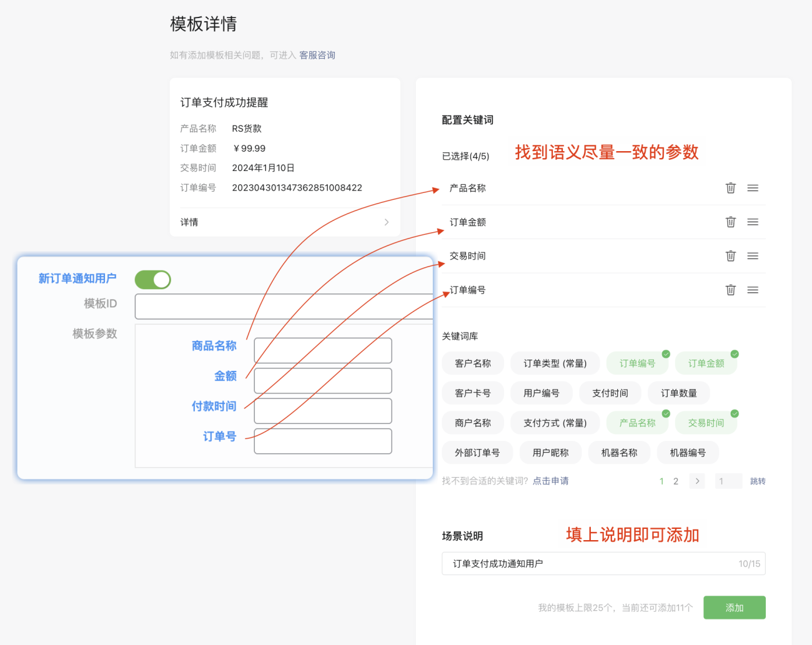Click the 添加 button
Screen dimensions: 812x645
point(735,607)
